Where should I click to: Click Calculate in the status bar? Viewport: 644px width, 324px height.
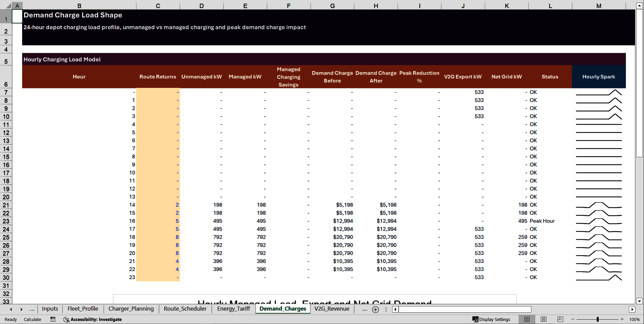(x=33, y=319)
